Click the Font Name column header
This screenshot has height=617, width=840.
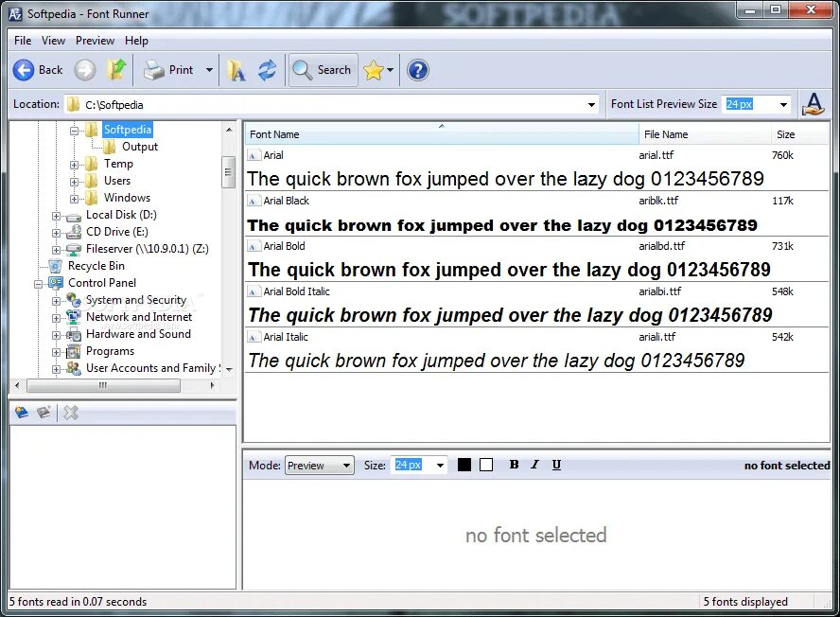(x=442, y=134)
